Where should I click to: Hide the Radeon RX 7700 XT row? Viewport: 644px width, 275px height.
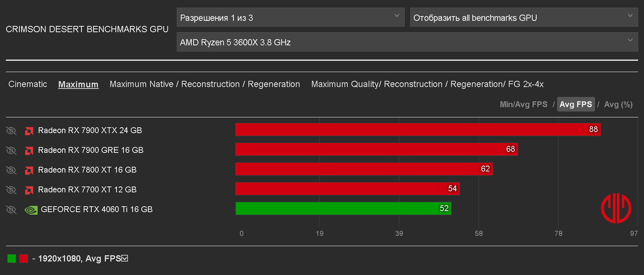pyautogui.click(x=11, y=190)
